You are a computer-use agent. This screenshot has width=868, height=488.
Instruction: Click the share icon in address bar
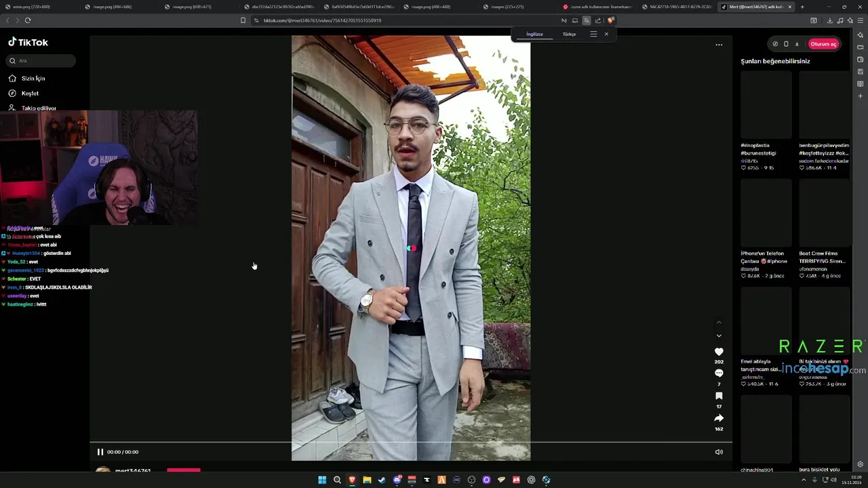click(598, 20)
